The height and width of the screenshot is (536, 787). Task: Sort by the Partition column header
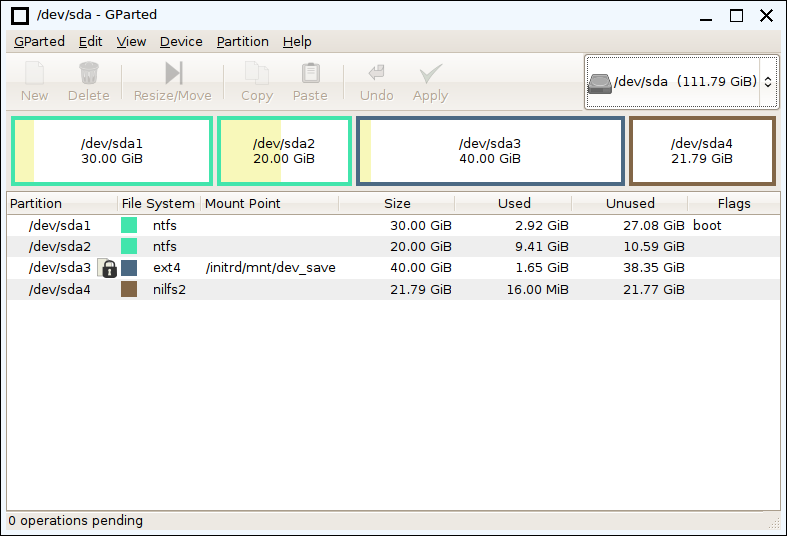pyautogui.click(x=63, y=203)
